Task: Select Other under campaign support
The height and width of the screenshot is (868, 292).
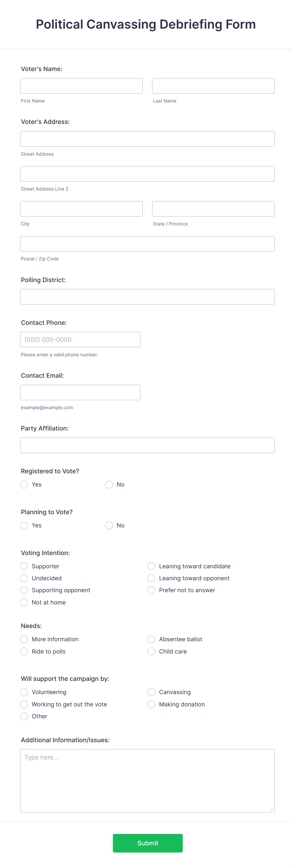Action: pyautogui.click(x=24, y=716)
